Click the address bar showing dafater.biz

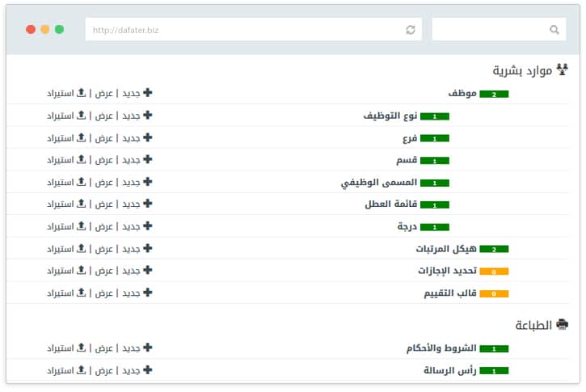click(x=242, y=30)
